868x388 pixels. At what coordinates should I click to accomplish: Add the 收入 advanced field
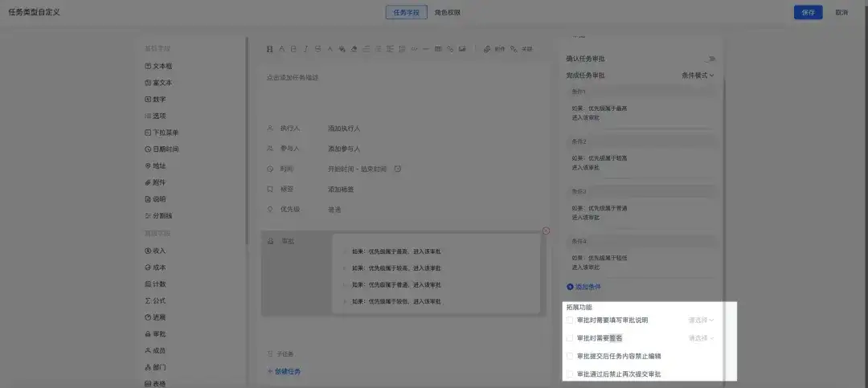point(155,251)
